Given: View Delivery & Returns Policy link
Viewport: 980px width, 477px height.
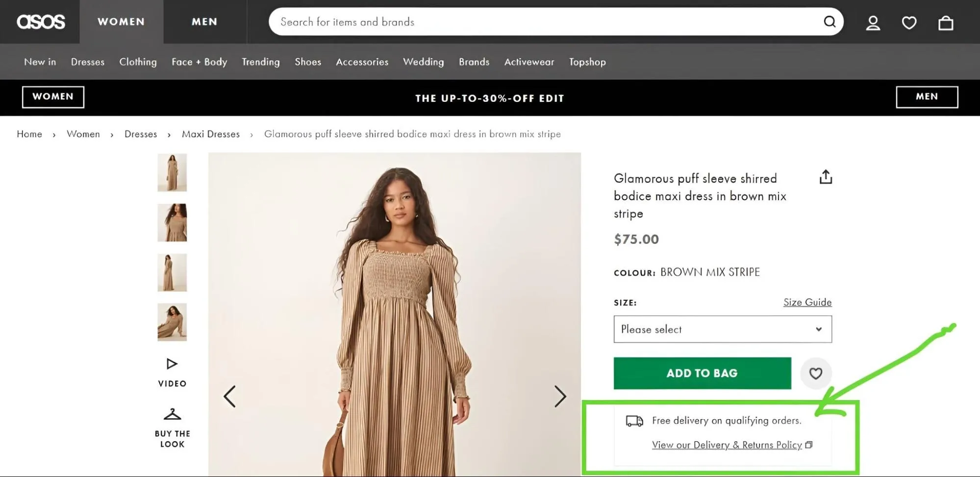Looking at the screenshot, I should point(727,445).
